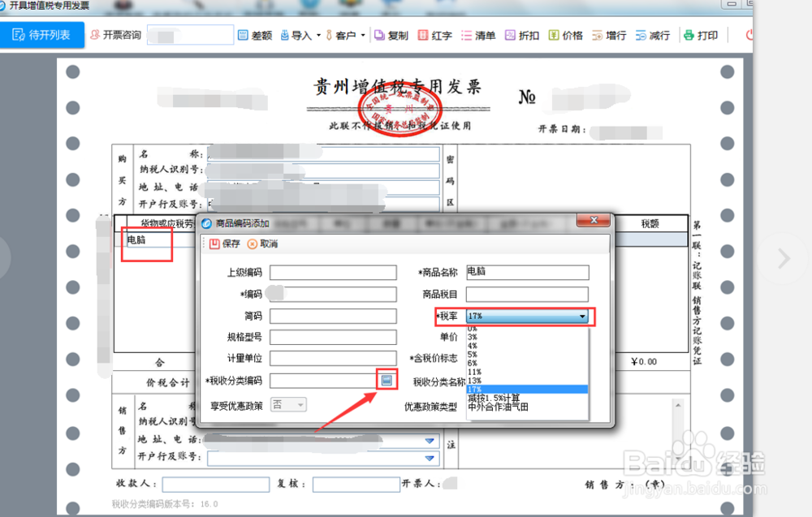
Task: Expand seller 开户行及账号 dropdown arrow
Action: (x=430, y=458)
